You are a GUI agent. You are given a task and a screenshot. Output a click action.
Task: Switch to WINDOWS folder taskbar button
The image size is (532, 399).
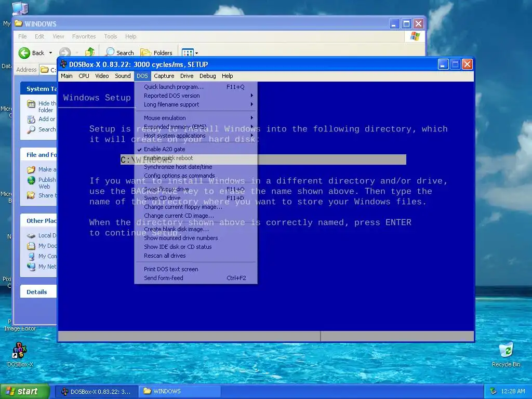point(180,391)
